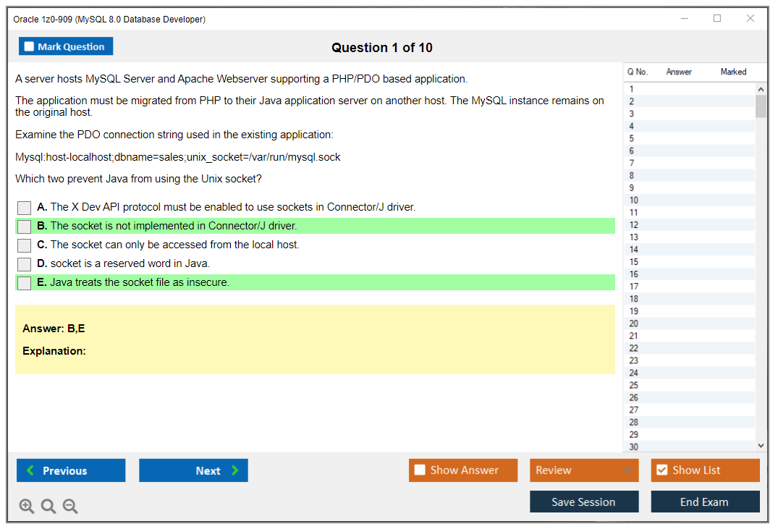Viewport: 778px width, 532px height.
Task: Select question 18 in the list
Action: tap(689, 299)
